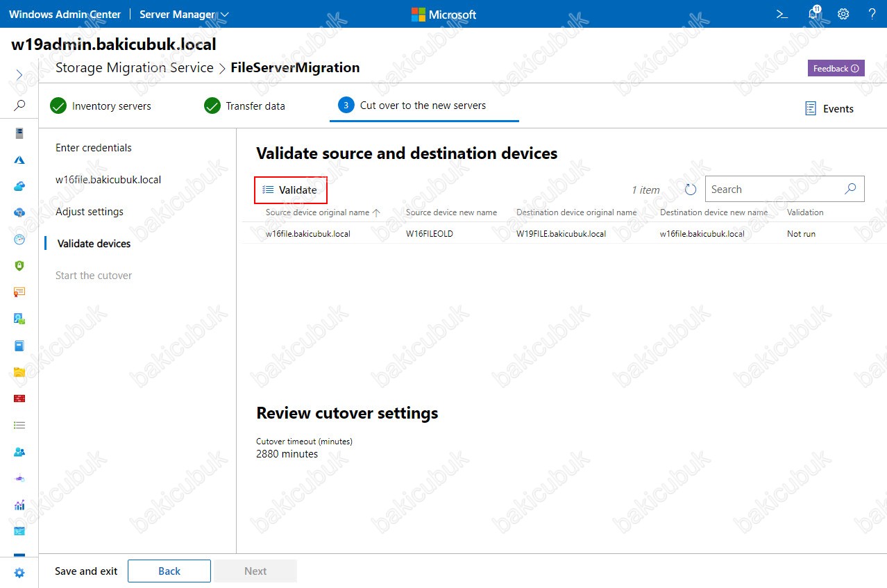This screenshot has width=887, height=588.
Task: Click the W19FILE.bakicubuk.local cell
Action: [x=561, y=234]
